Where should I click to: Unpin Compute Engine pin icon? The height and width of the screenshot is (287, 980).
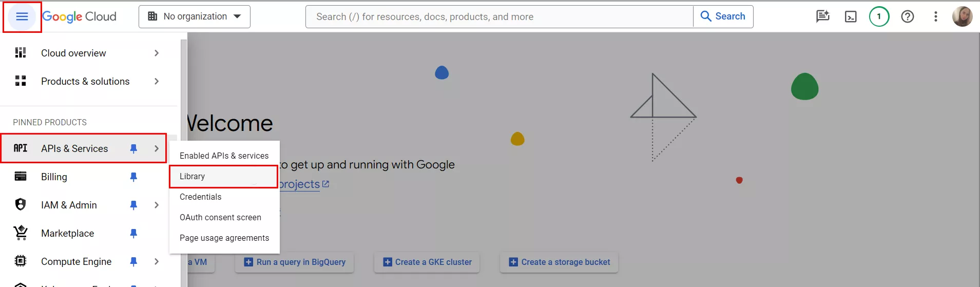click(x=133, y=262)
